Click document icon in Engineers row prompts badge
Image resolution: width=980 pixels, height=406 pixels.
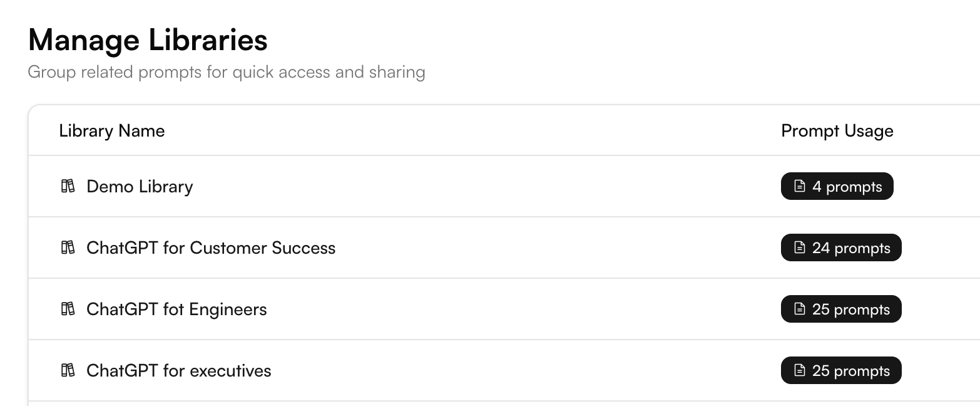799,309
